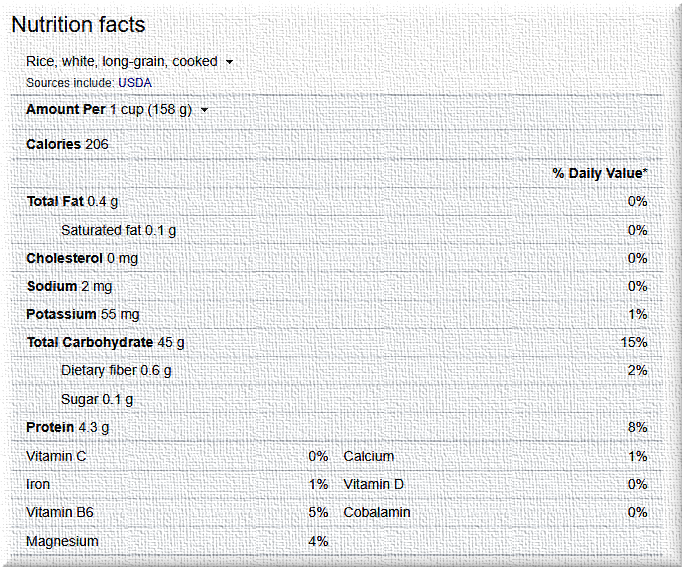The height and width of the screenshot is (567, 682).
Task: Select the Dietary fiber 0.6 g entry
Action: click(116, 370)
